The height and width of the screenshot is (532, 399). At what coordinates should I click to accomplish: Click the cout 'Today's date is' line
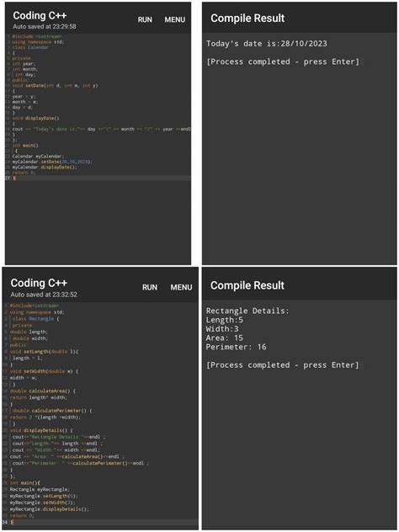point(101,129)
